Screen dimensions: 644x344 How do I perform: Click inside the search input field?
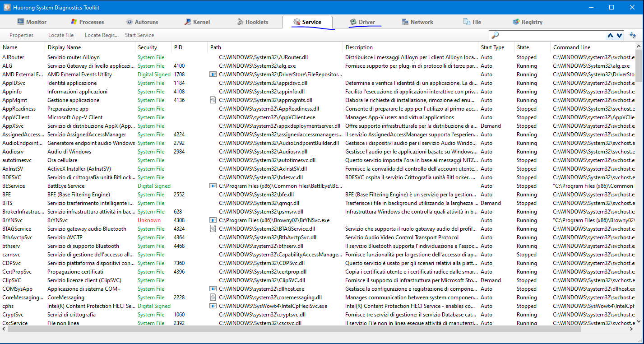pyautogui.click(x=551, y=35)
